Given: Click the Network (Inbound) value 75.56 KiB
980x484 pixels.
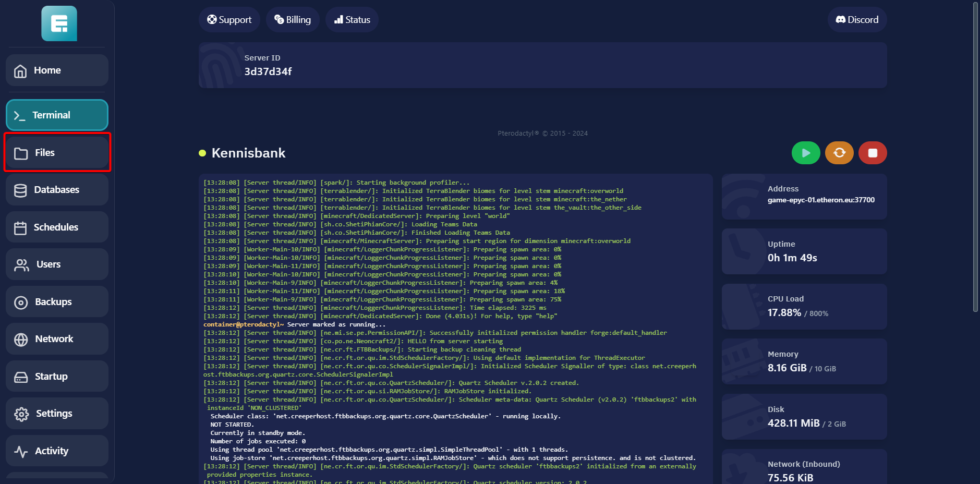Looking at the screenshot, I should click(x=790, y=478).
